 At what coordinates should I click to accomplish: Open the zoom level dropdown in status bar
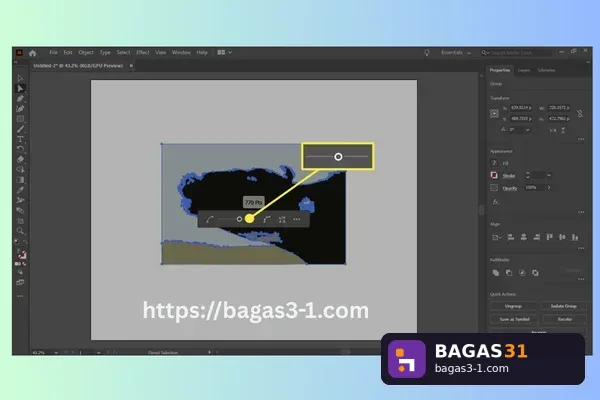tap(56, 353)
